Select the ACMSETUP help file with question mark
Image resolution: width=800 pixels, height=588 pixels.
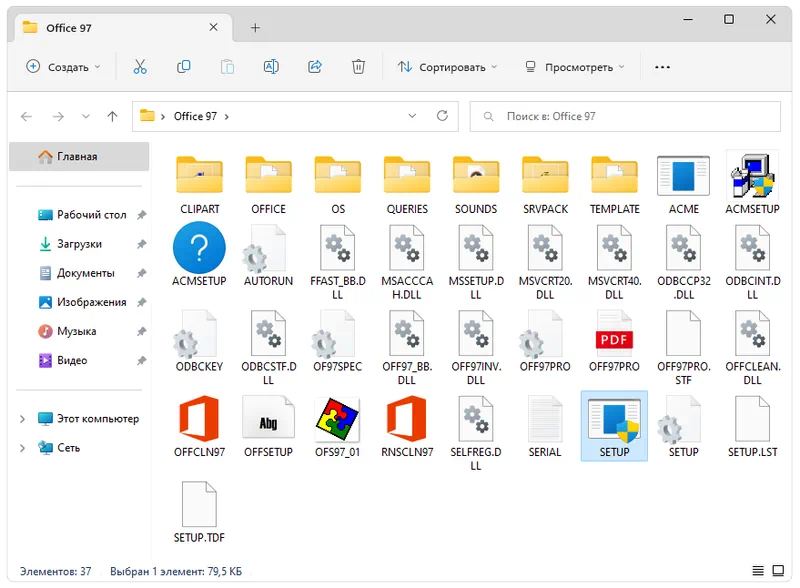click(x=199, y=255)
